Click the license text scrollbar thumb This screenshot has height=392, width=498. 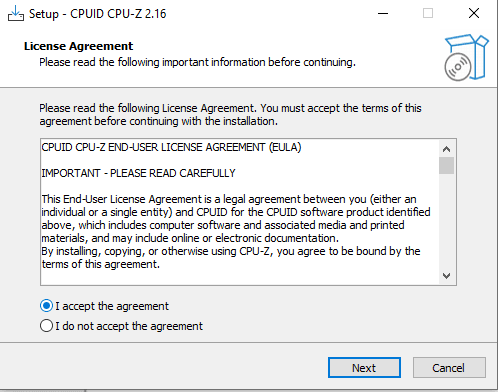[446, 165]
